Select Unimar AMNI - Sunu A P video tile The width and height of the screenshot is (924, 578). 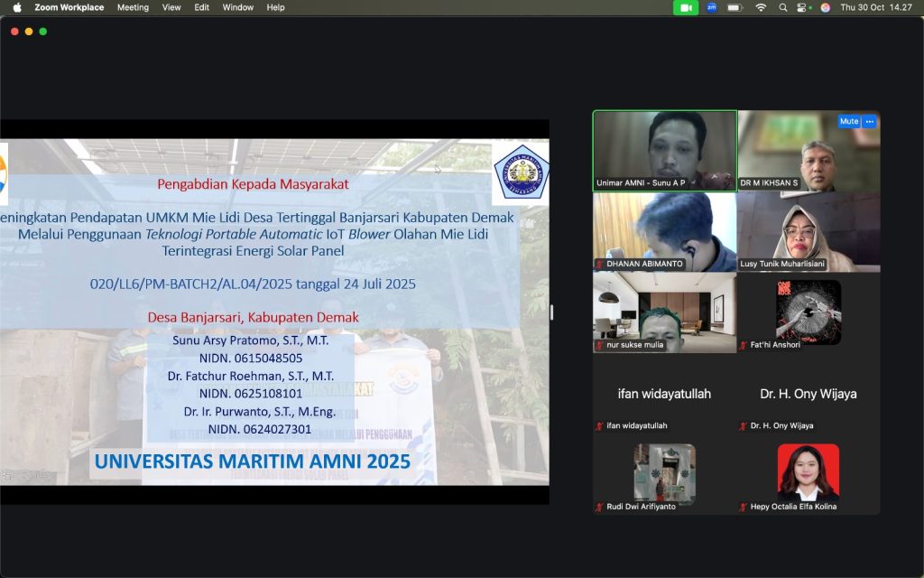664,150
